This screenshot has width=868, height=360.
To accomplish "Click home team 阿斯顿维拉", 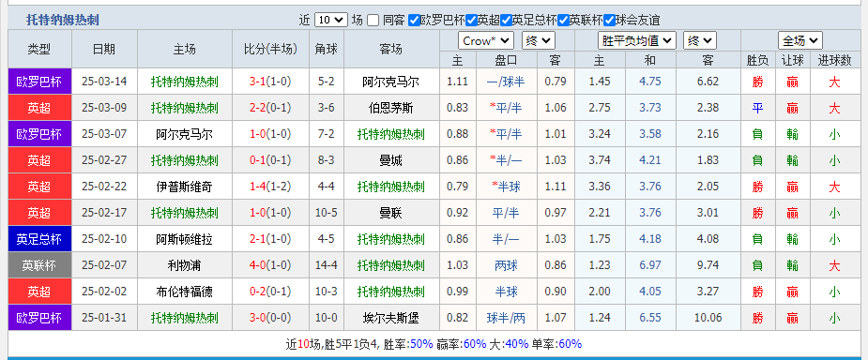I will (x=184, y=239).
